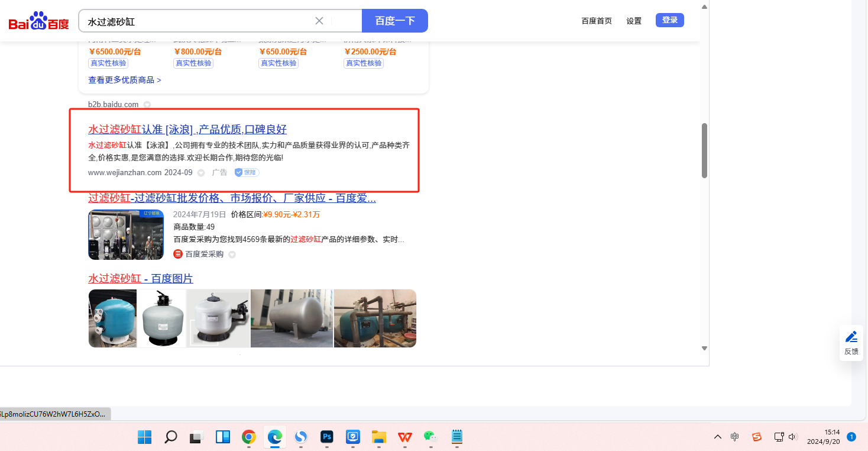Open 查看更多优质商品 link

coord(125,80)
